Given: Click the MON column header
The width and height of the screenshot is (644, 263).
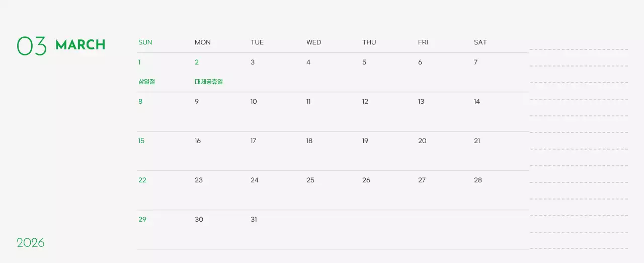Looking at the screenshot, I should coord(202,42).
